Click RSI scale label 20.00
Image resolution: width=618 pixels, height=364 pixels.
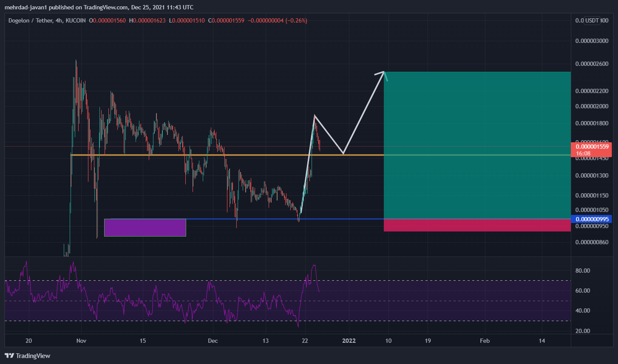(x=582, y=331)
